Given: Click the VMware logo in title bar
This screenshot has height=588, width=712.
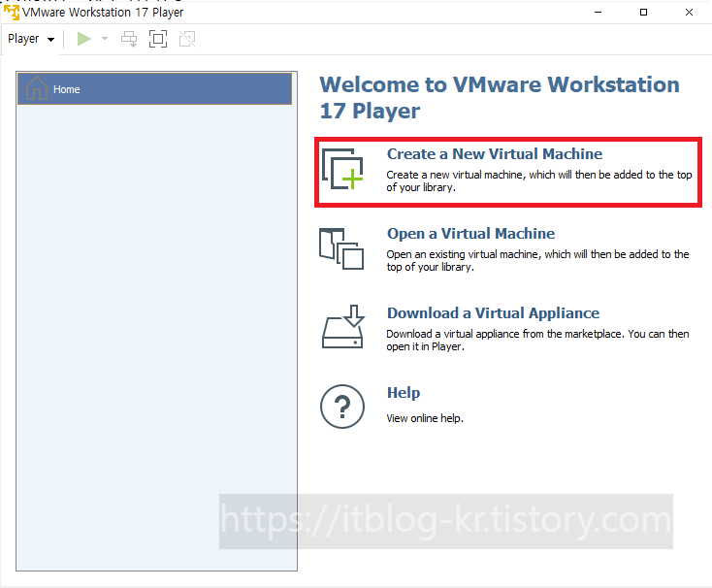Looking at the screenshot, I should click(12, 13).
